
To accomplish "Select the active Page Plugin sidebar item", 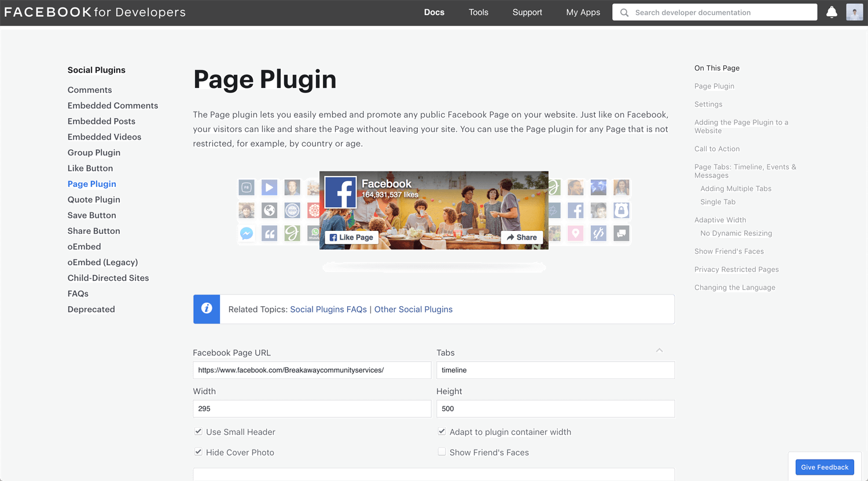I will click(92, 183).
